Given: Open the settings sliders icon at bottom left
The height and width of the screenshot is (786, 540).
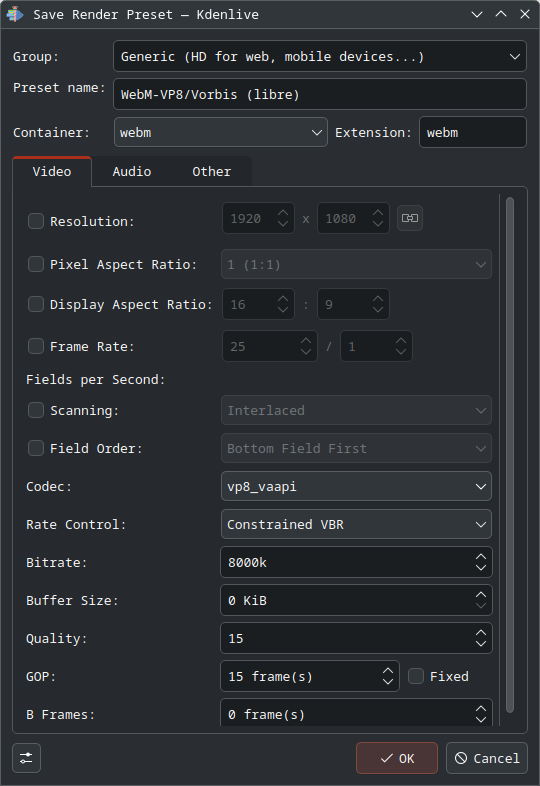Looking at the screenshot, I should (26, 758).
